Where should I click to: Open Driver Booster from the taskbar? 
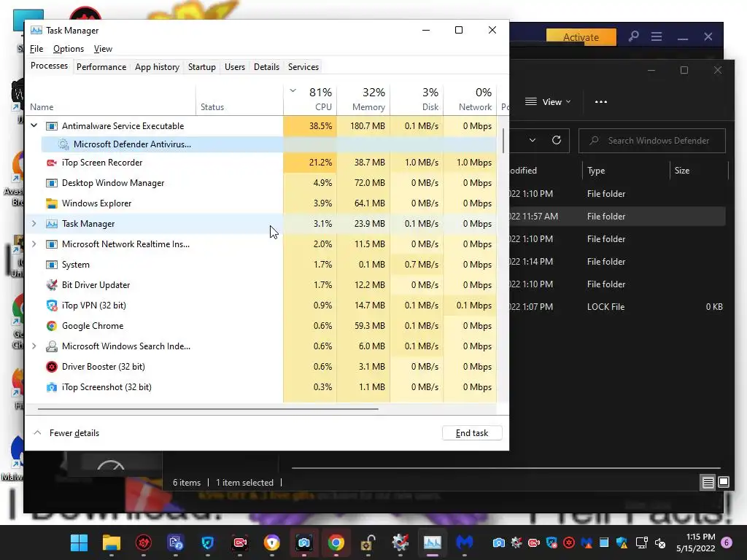[144, 542]
